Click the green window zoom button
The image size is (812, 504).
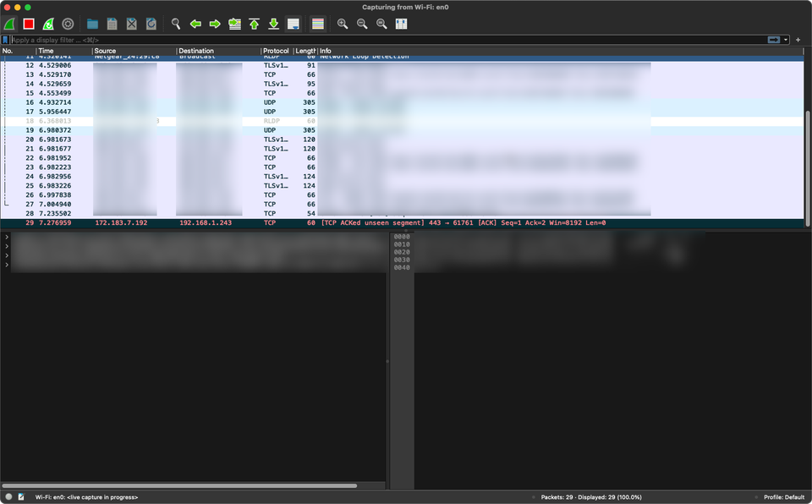pyautogui.click(x=28, y=8)
